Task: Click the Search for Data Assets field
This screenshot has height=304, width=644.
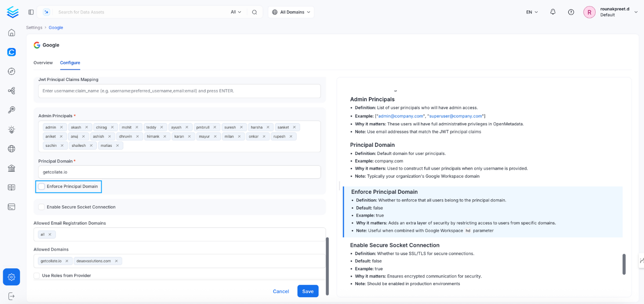Action: (141, 12)
